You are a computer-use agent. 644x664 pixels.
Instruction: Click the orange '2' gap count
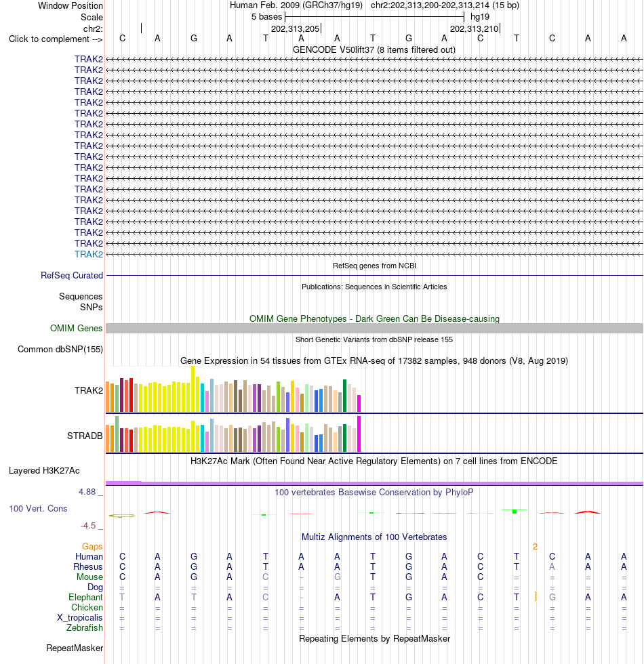point(535,547)
